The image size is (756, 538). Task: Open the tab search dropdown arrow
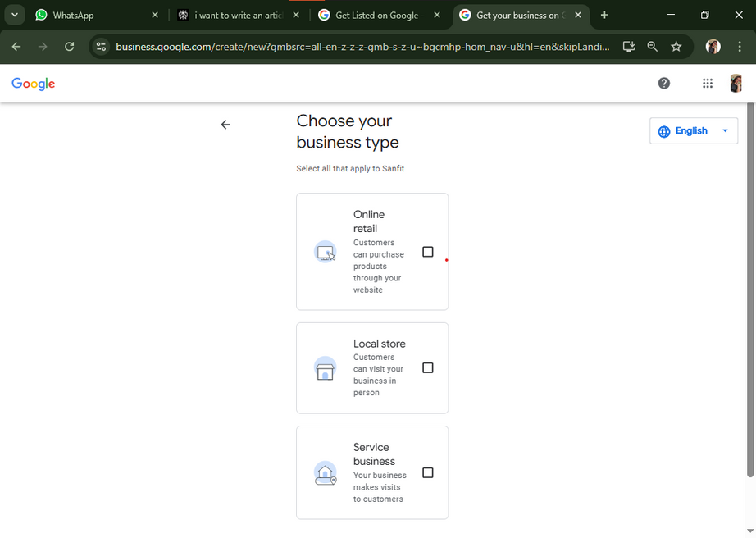click(15, 15)
